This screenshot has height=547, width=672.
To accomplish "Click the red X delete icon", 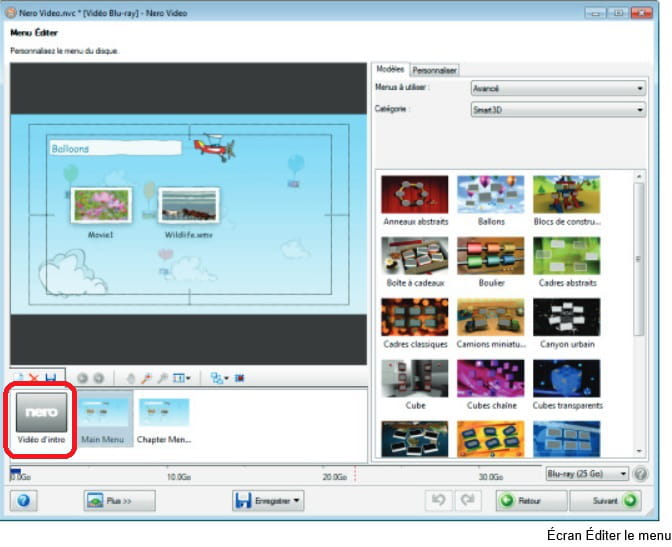I will coord(33,378).
